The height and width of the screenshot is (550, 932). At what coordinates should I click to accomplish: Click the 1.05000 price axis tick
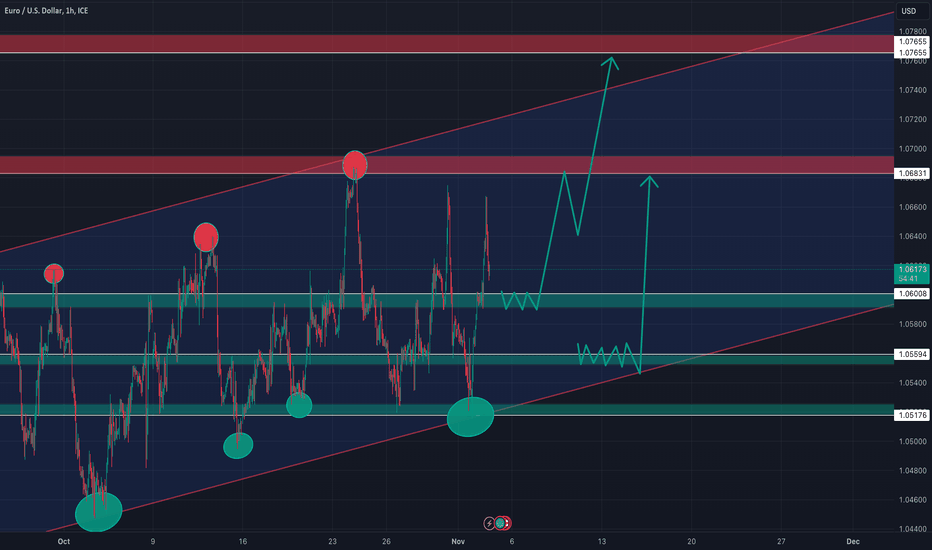point(912,442)
